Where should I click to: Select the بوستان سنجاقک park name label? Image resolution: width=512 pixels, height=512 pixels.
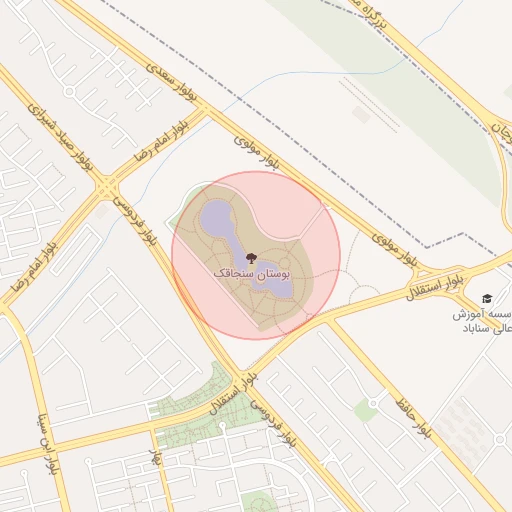point(252,274)
